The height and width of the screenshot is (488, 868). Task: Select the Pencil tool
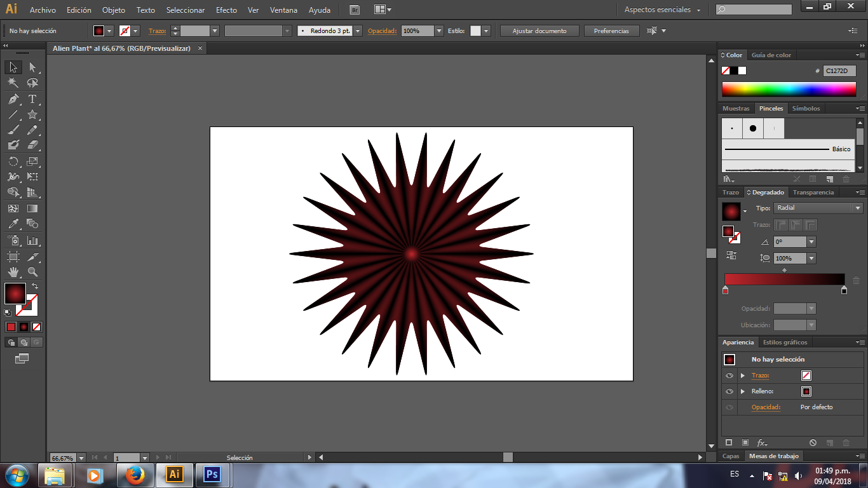click(x=32, y=130)
